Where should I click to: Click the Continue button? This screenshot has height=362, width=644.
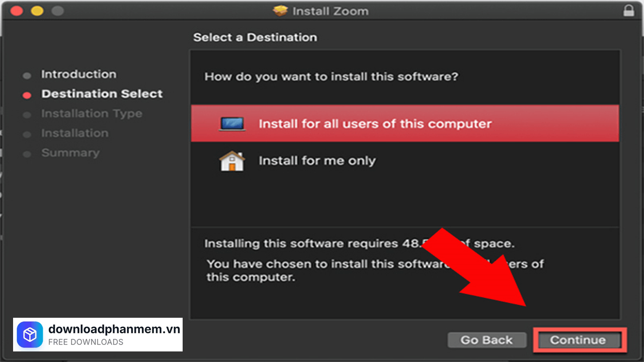click(578, 340)
